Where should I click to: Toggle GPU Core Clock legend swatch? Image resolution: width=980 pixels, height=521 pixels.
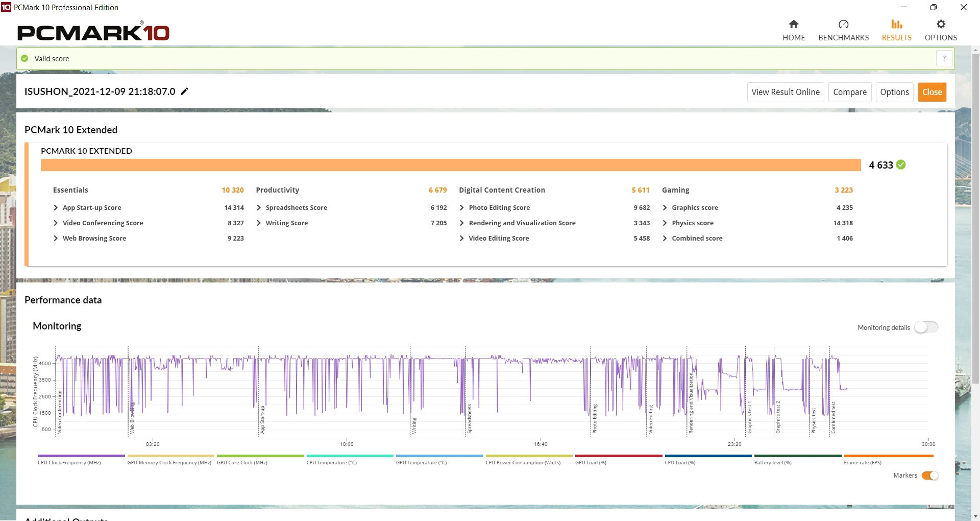point(260,456)
